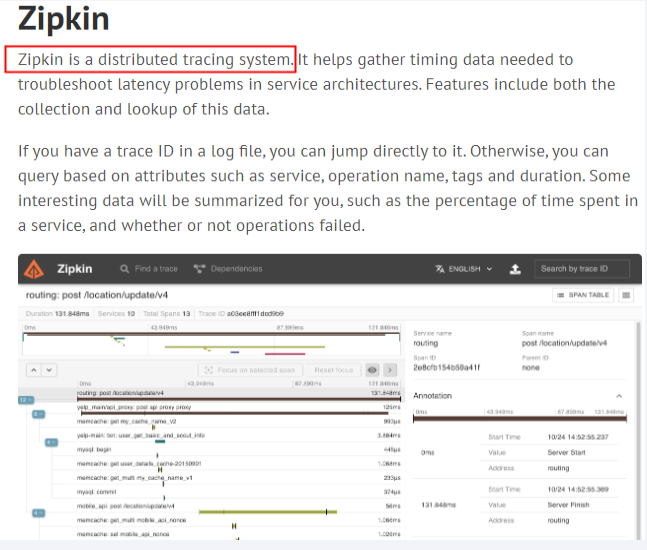647x550 pixels.
Task: Click the SPAN TABLE button
Action: click(x=583, y=295)
